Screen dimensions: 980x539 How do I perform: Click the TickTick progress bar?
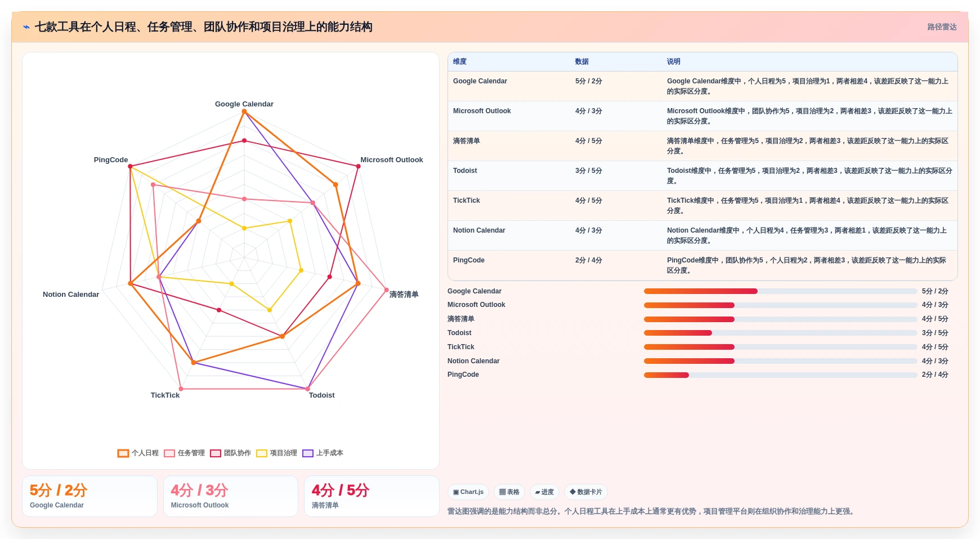coord(780,347)
